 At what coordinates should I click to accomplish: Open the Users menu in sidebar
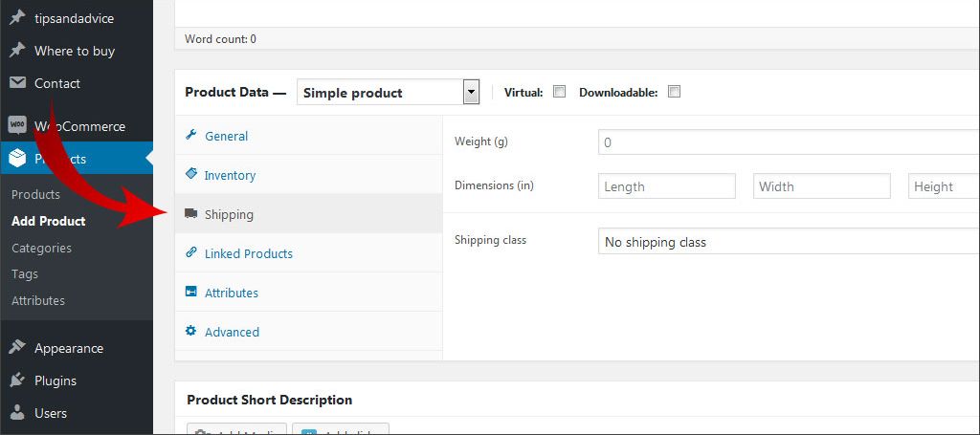tap(50, 413)
